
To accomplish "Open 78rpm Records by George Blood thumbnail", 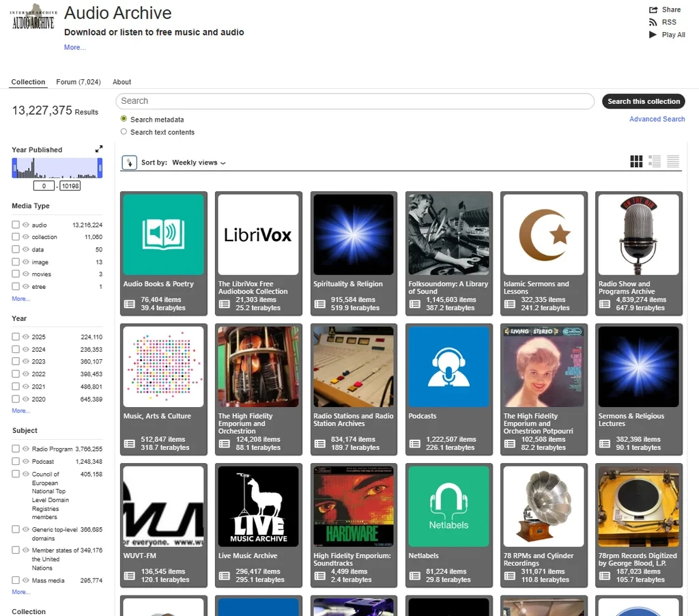I will pos(638,506).
